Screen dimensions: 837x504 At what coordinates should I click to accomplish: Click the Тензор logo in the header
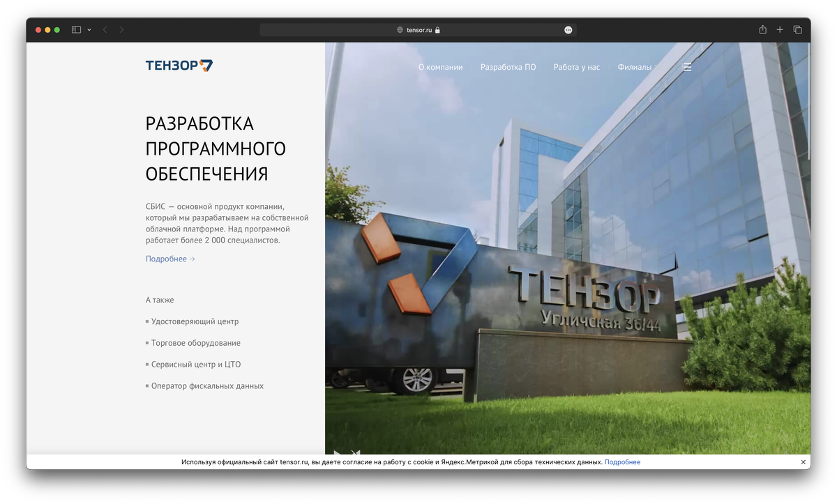click(179, 66)
